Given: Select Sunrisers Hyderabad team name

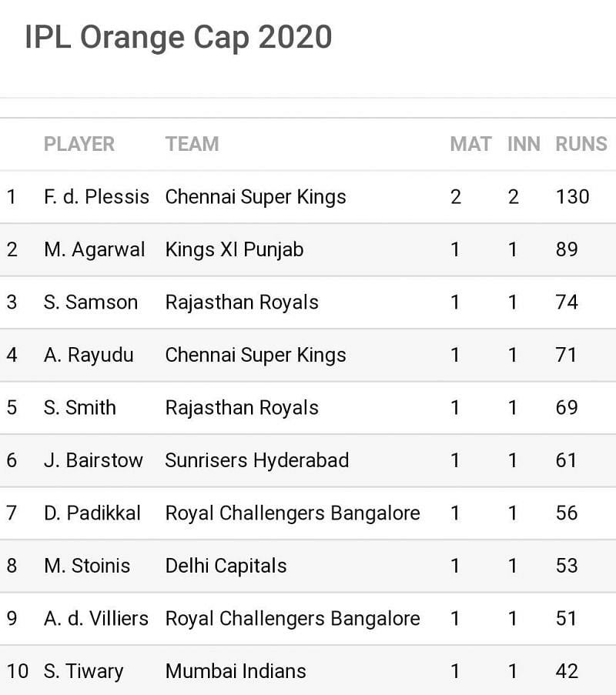Looking at the screenshot, I should click(x=256, y=460).
